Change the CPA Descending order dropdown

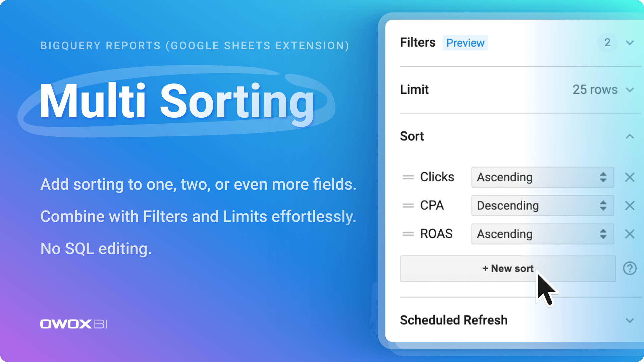542,205
